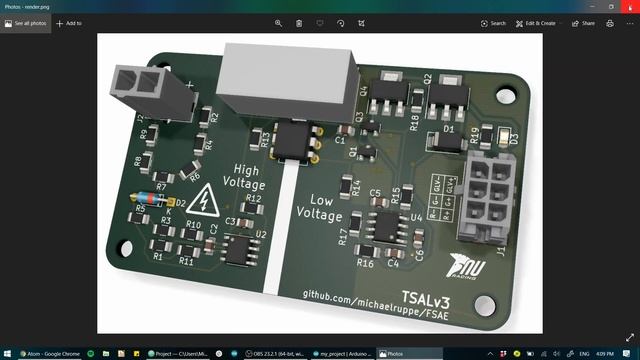Image resolution: width=640 pixels, height=360 pixels.
Task: Switch to my_project Arduino taskbar item
Action: click(342, 353)
